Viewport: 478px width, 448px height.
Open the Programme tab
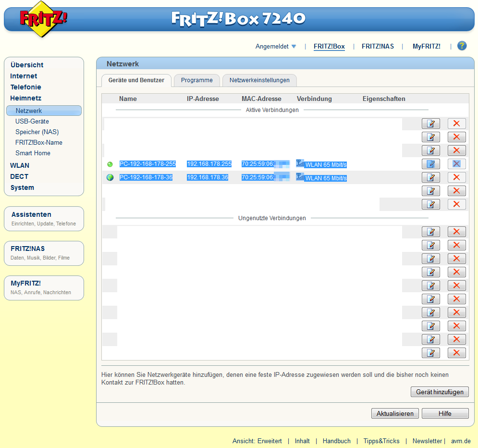coord(196,80)
